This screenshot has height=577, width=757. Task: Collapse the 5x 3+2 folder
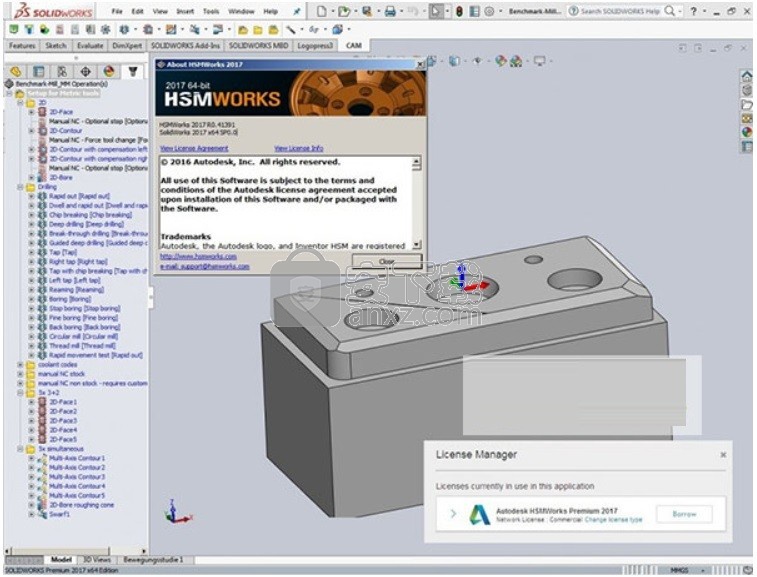20,393
